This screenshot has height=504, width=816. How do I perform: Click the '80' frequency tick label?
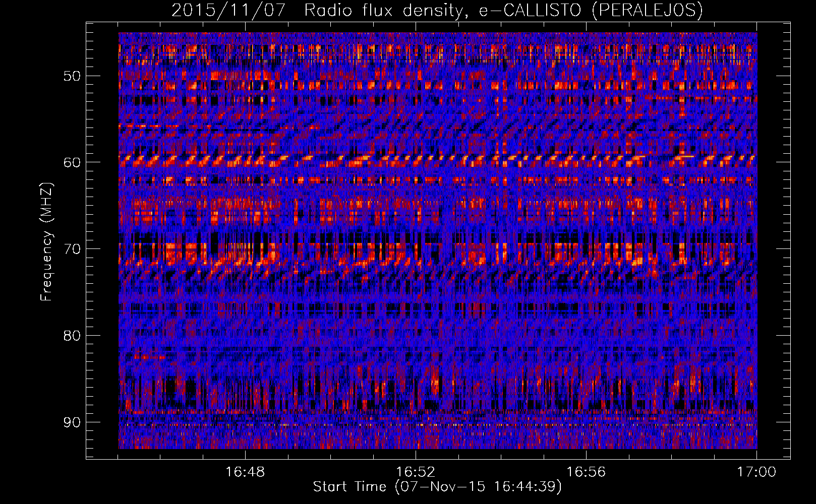(72, 335)
